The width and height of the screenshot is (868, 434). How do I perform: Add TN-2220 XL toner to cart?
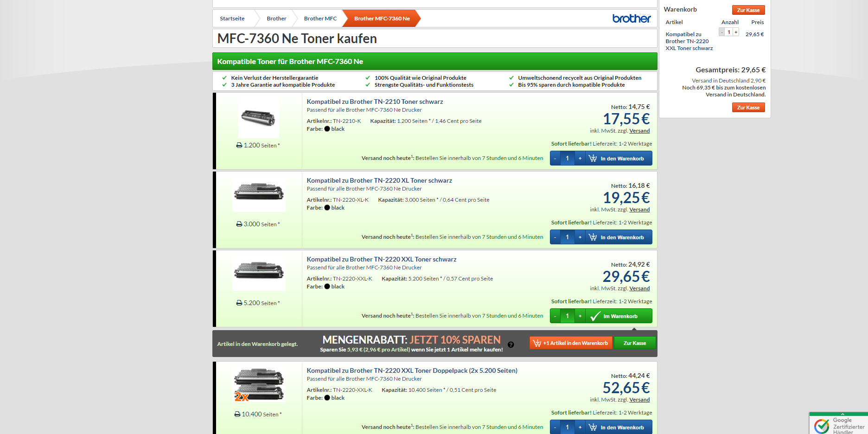click(x=618, y=237)
